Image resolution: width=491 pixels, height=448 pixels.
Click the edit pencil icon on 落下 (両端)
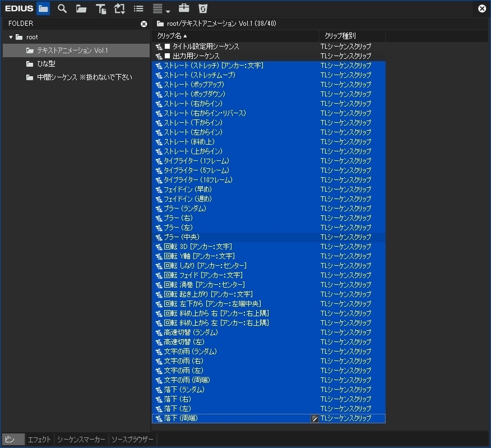314,418
